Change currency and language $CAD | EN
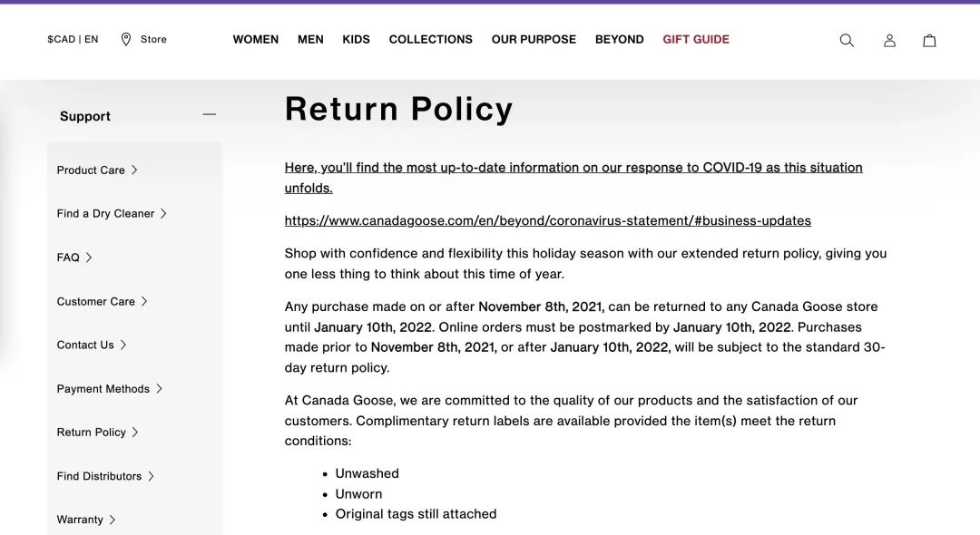 click(x=73, y=39)
